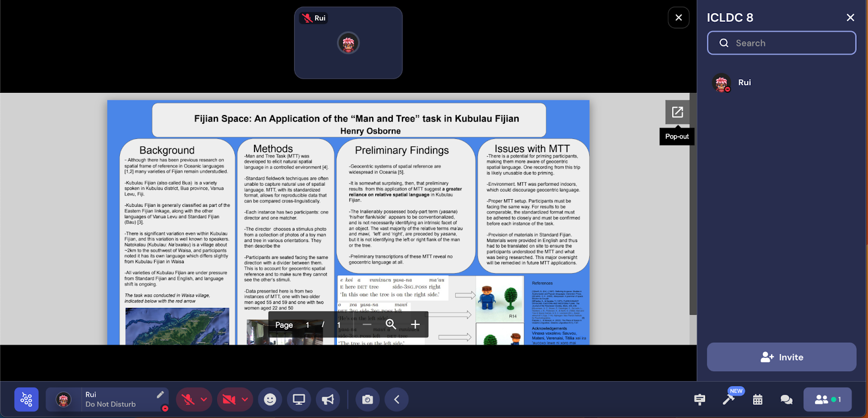Image resolution: width=868 pixels, height=418 pixels.
Task: Click author name Henry Osborne
Action: pos(371,131)
